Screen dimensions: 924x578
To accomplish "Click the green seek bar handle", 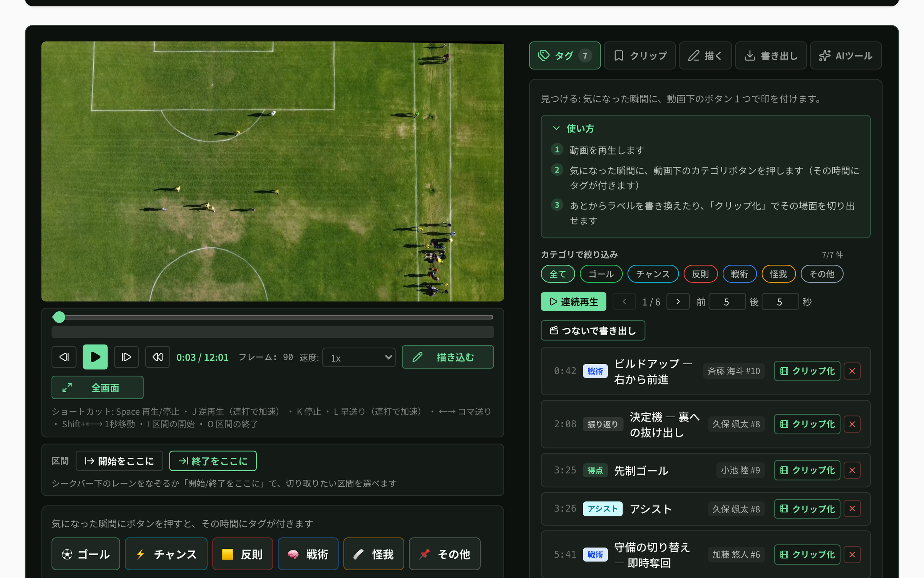I will point(59,317).
